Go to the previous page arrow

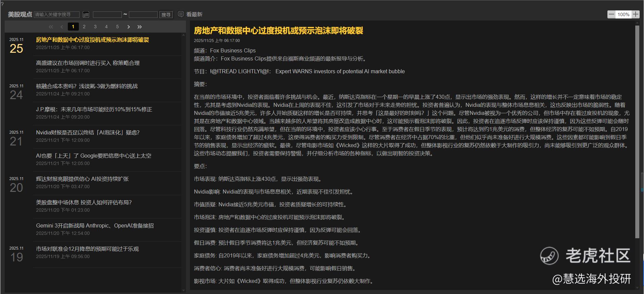point(62,27)
